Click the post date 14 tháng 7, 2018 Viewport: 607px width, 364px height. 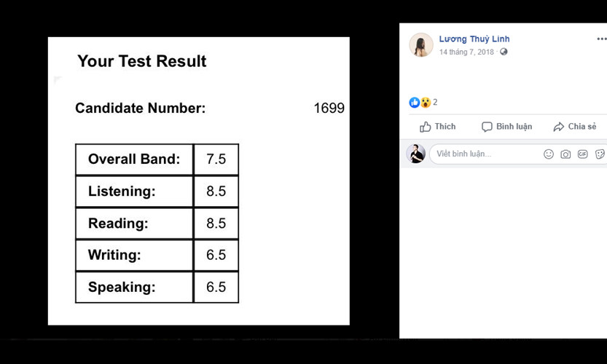[466, 52]
